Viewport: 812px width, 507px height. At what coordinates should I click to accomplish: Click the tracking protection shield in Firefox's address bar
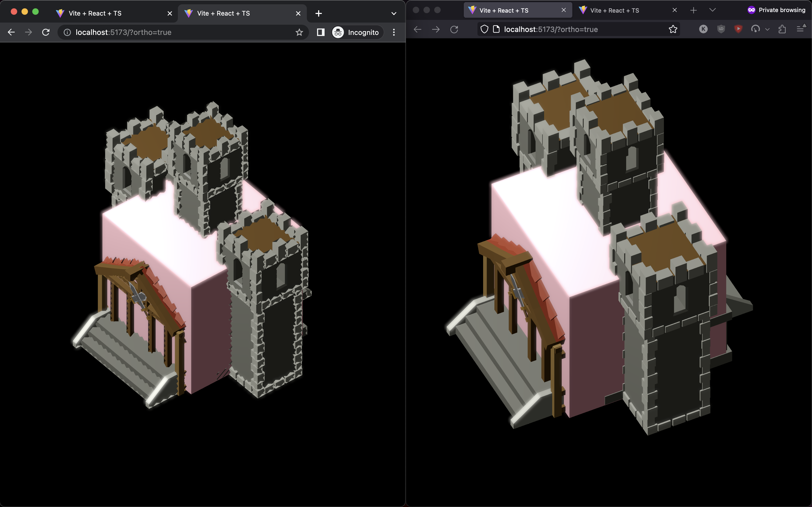pos(484,29)
